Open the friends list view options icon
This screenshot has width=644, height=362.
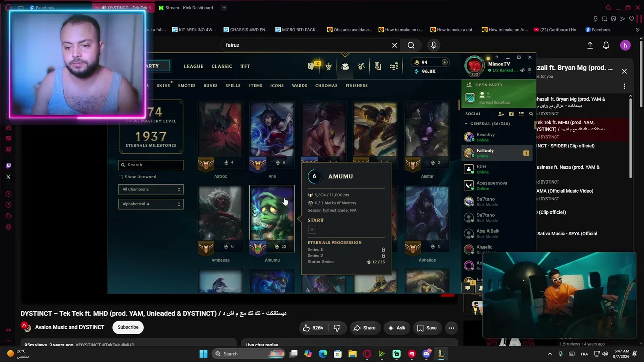521,114
